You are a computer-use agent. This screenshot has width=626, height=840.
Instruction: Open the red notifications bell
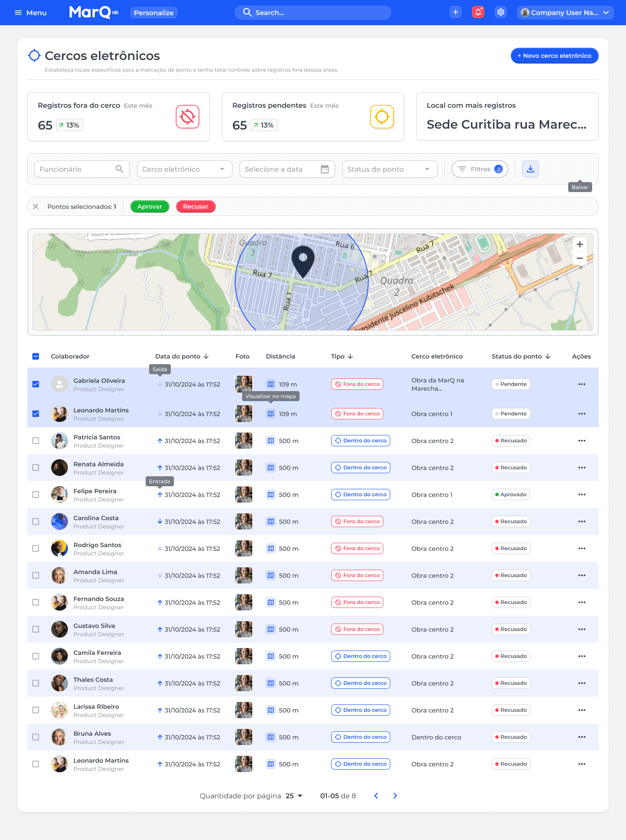point(478,12)
